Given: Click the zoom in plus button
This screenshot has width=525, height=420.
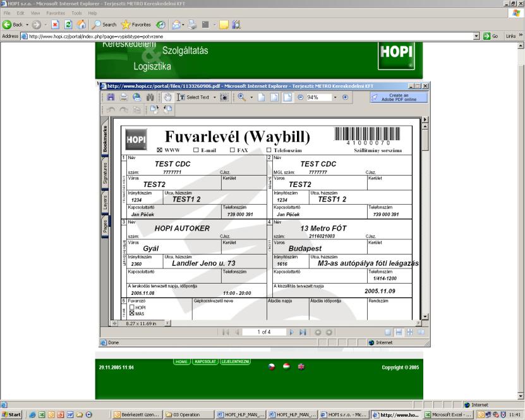Looking at the screenshot, I should pos(345,97).
